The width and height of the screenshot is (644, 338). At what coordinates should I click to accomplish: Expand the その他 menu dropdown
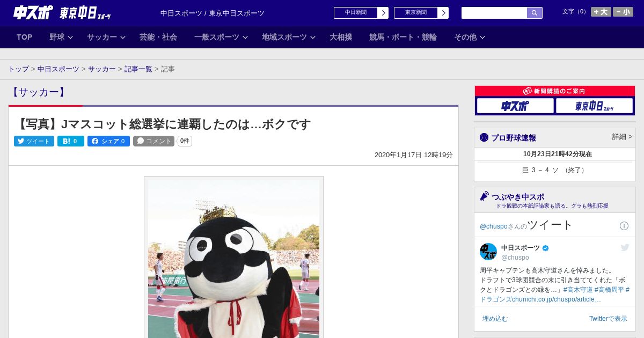point(470,37)
